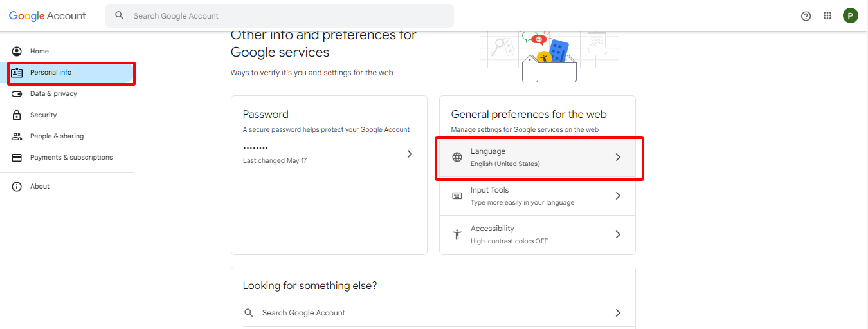Expand the Password row arrow

410,154
